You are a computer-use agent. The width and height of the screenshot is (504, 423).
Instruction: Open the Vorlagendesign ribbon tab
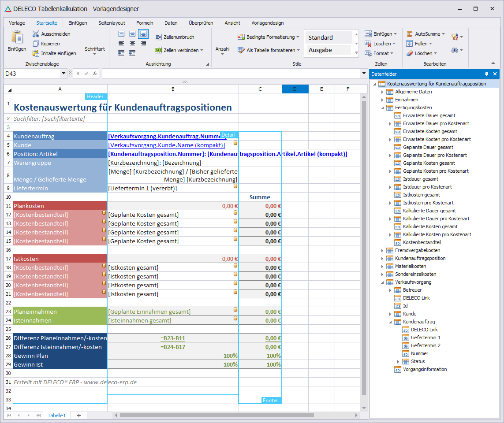pyautogui.click(x=267, y=23)
